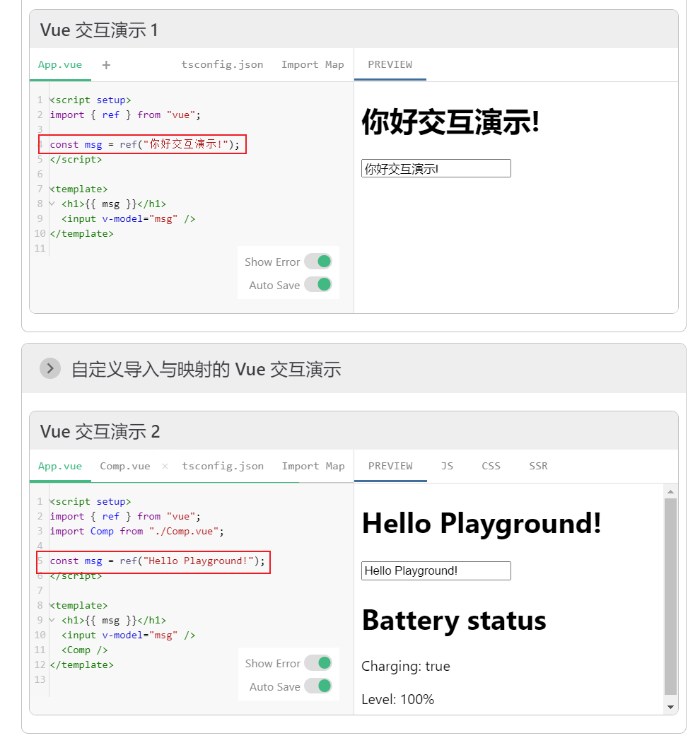Click the <Comp /> code line
The image size is (700, 738).
click(x=85, y=650)
